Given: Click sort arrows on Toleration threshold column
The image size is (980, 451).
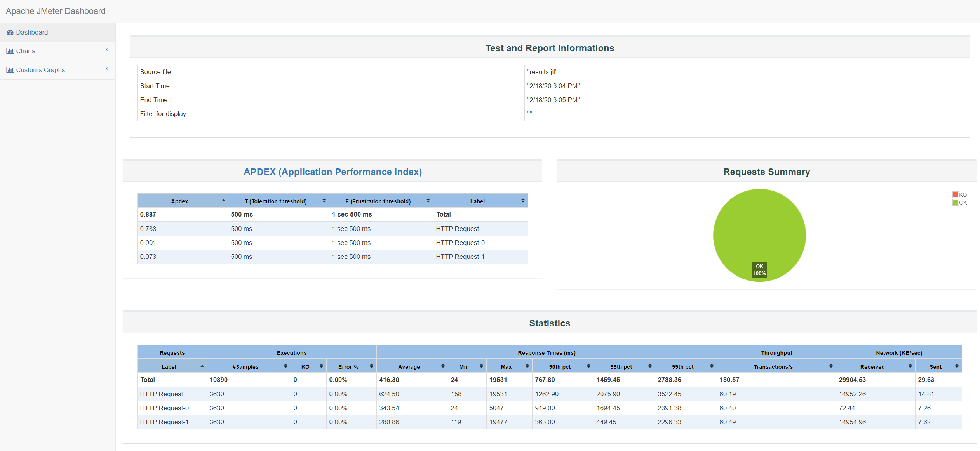Looking at the screenshot, I should point(324,201).
